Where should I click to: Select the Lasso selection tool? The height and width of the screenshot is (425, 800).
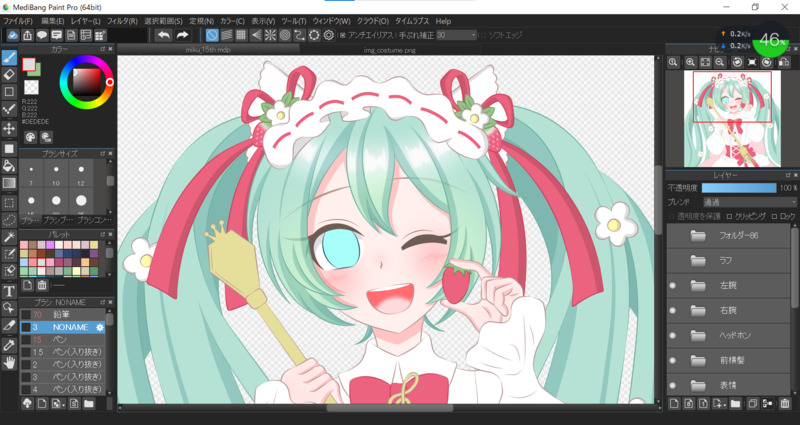(x=9, y=220)
